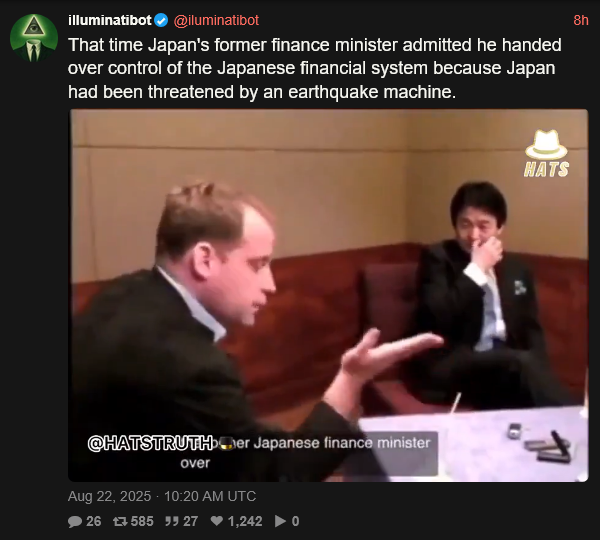Image resolution: width=600 pixels, height=540 pixels.
Task: Click the 1,242 likes count
Action: (245, 521)
